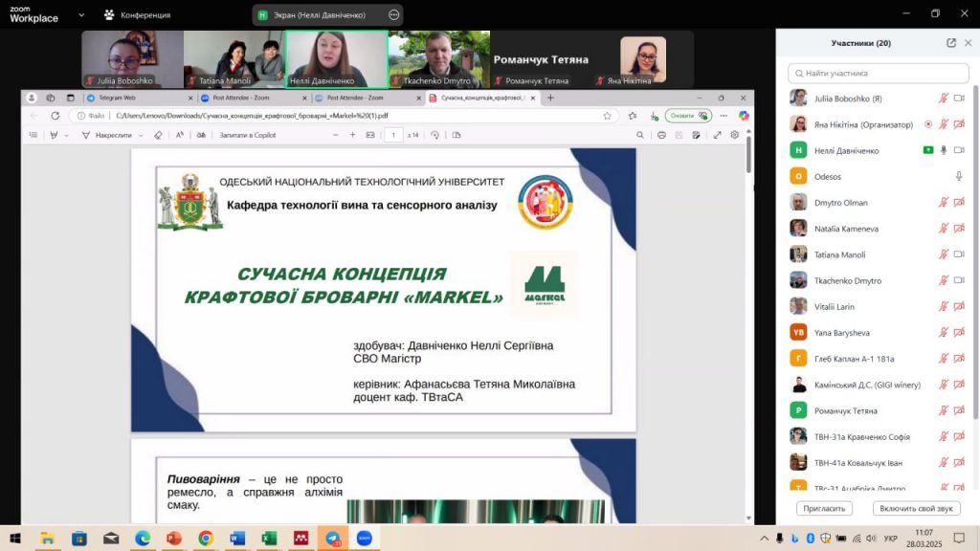Toggle camera icon for Tatiana Manoli

pos(959,254)
